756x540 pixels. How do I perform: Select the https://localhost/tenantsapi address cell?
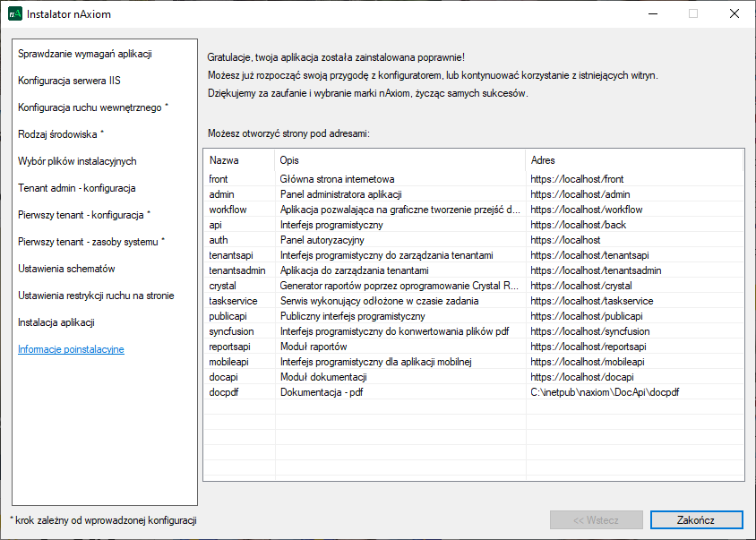[x=589, y=255]
